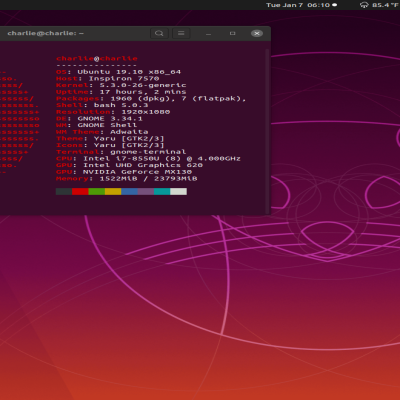Click the line DE: GNOME 3.34.1
The height and width of the screenshot is (400, 400).
point(99,119)
